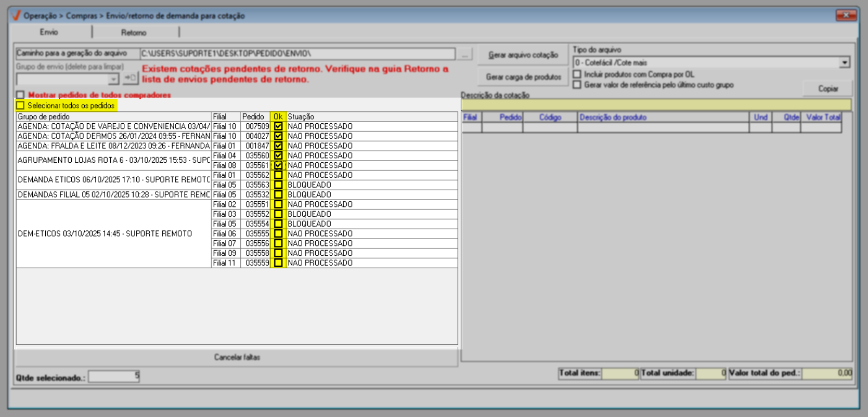Select group AGRUPAMENTO LOJAS ROTA 6

pyautogui.click(x=113, y=160)
